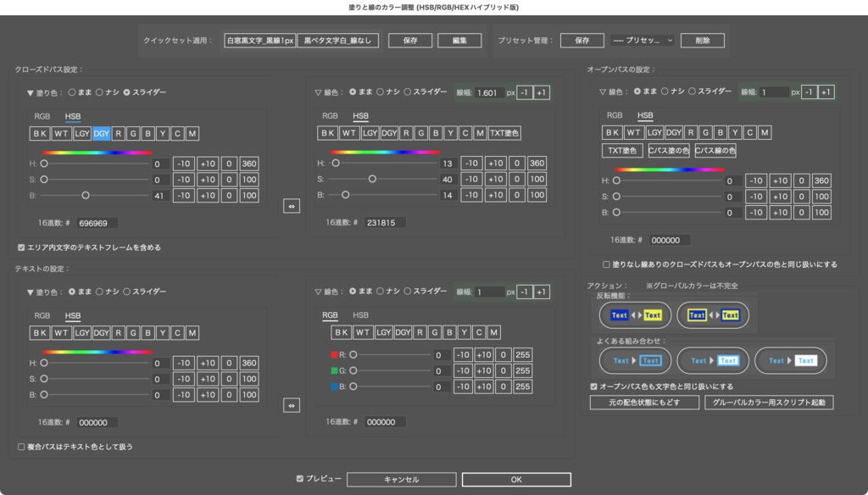The height and width of the screenshot is (495, 868).
Task: Enable エリア内文字のテキストフレームを含める checkbox
Action: 21,245
